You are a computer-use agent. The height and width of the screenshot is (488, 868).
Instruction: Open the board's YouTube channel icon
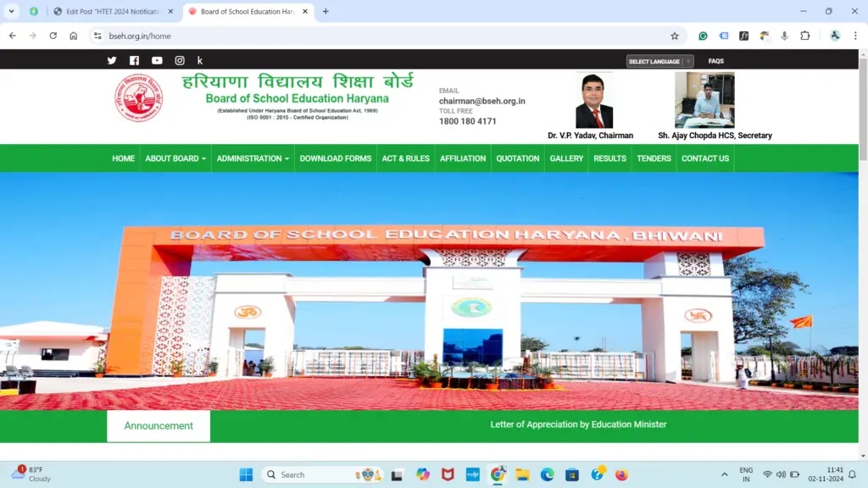[157, 60]
